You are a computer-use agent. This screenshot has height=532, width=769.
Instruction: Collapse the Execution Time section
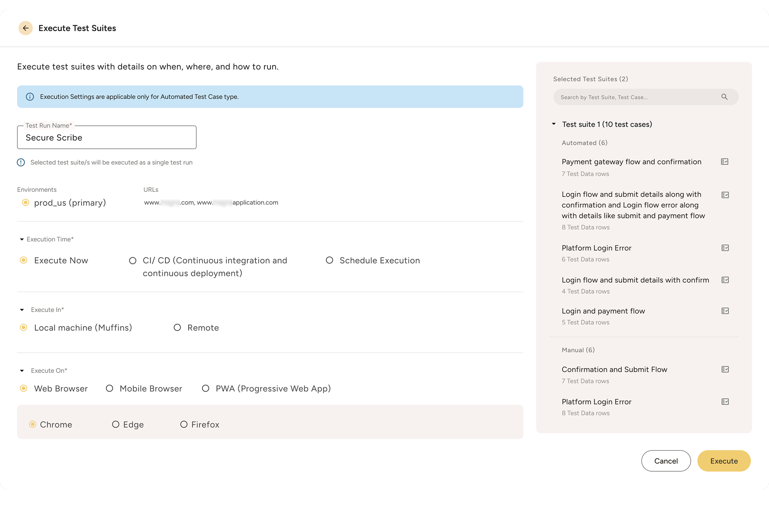22,239
